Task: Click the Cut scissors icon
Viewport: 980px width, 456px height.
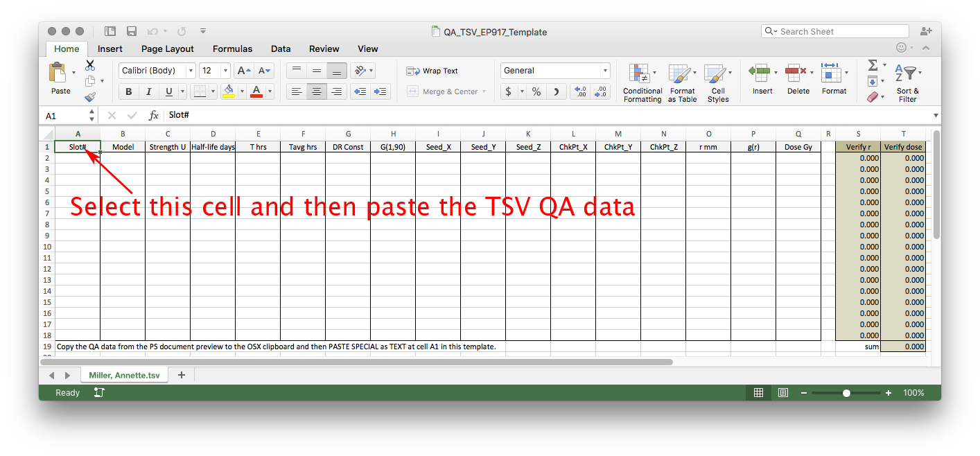Action: click(90, 66)
